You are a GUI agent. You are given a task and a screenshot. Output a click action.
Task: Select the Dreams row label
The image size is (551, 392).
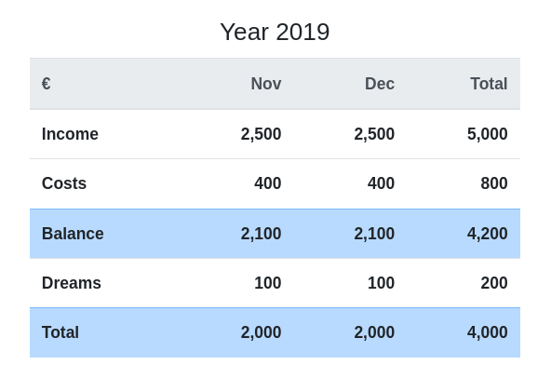point(72,283)
